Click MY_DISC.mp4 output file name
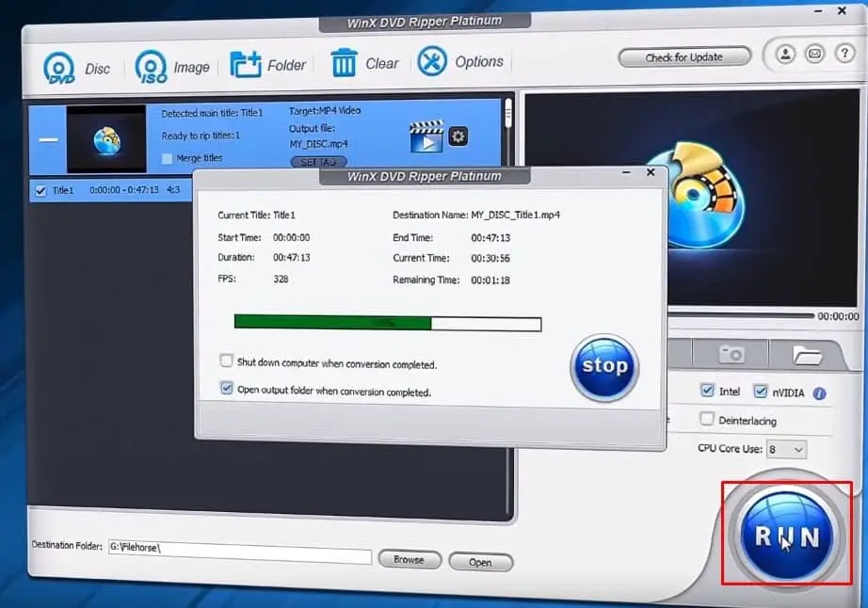The image size is (868, 608). point(319,144)
